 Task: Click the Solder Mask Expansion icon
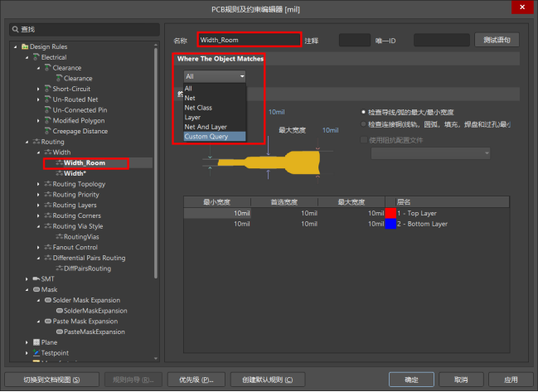pos(47,300)
